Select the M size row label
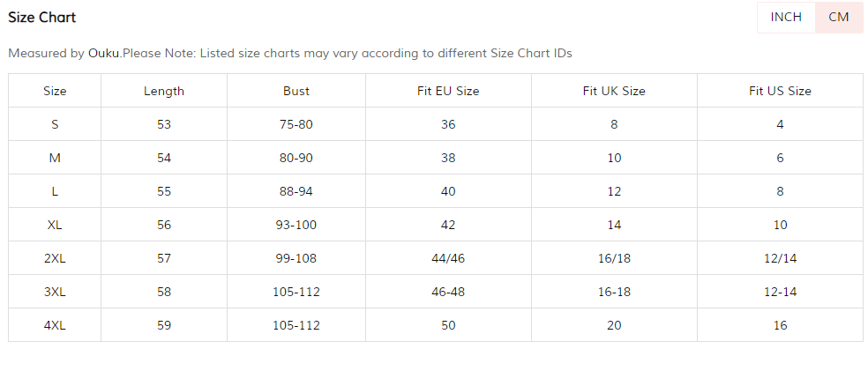The height and width of the screenshot is (371, 868). [x=55, y=158]
